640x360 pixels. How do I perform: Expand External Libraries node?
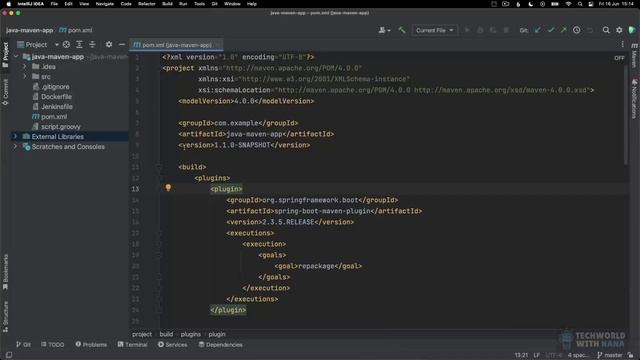pos(16,136)
